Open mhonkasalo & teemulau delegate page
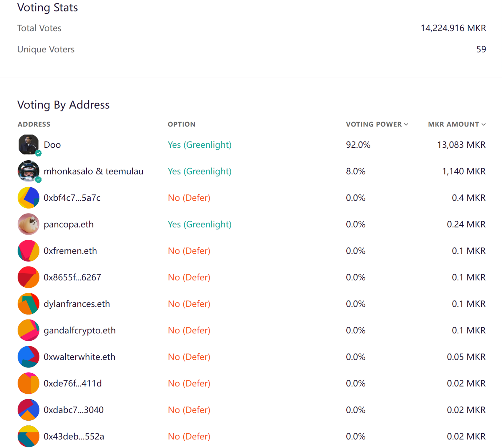 93,171
